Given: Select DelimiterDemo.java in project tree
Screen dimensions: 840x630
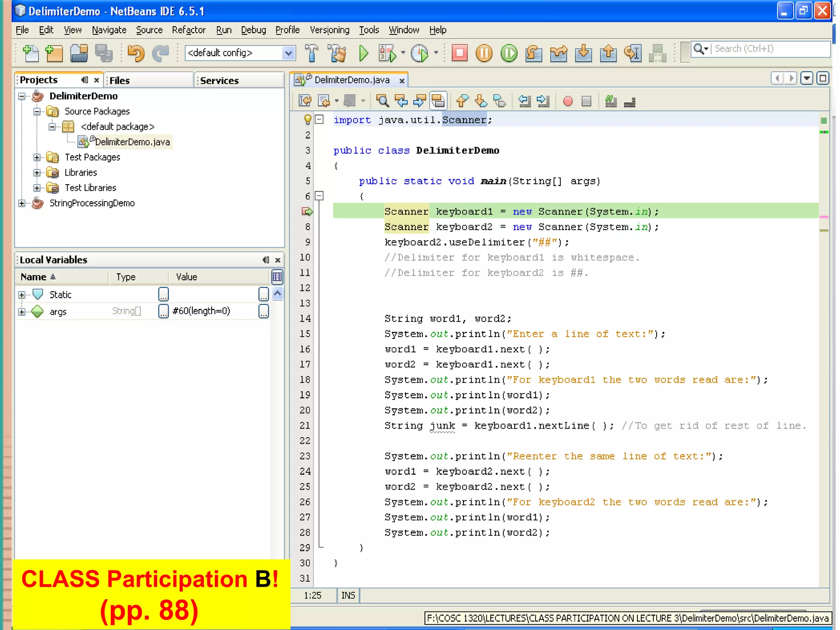Looking at the screenshot, I should (132, 142).
